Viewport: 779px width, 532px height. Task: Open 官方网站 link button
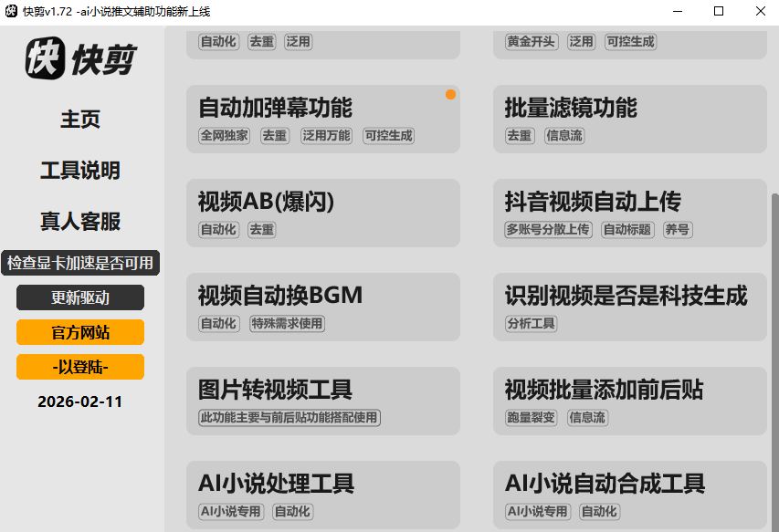coord(80,332)
